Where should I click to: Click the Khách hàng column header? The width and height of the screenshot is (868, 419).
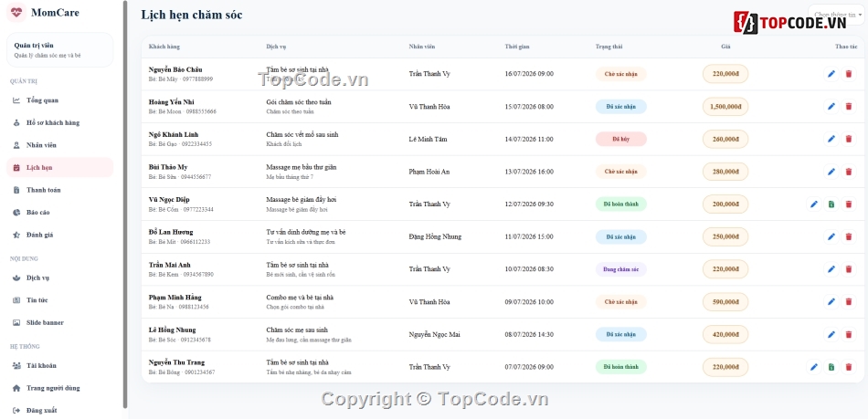[x=164, y=47]
